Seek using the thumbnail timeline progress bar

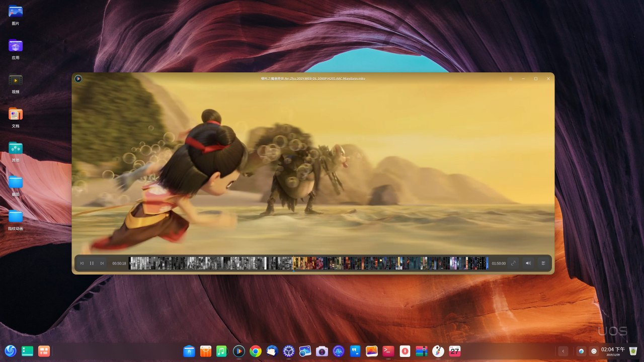(308, 263)
